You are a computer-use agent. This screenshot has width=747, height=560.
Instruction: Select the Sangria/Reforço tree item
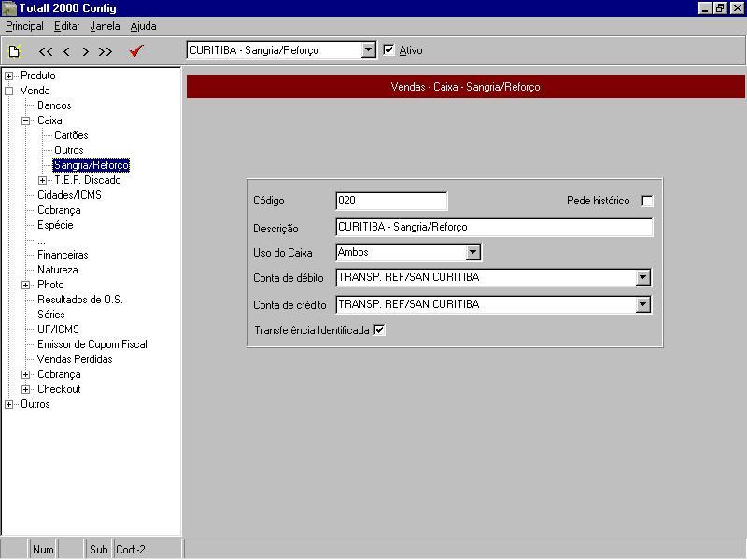(x=91, y=165)
